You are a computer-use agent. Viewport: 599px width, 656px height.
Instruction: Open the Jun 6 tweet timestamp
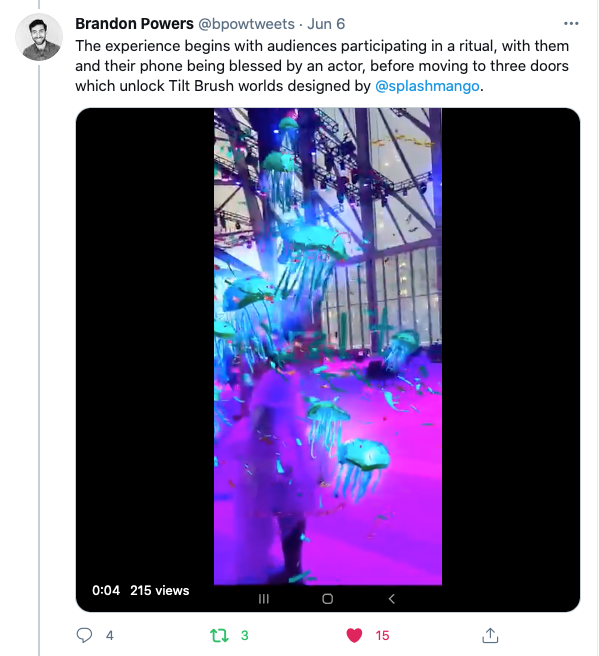click(326, 24)
